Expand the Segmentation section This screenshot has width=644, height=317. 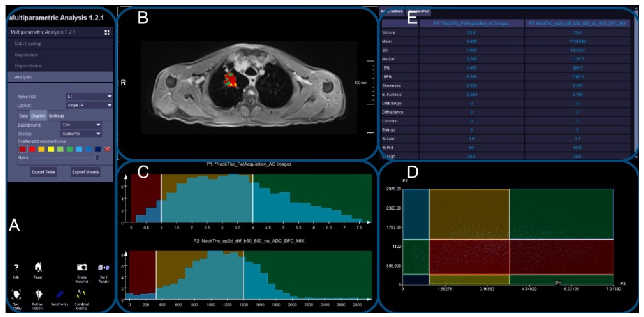click(60, 66)
